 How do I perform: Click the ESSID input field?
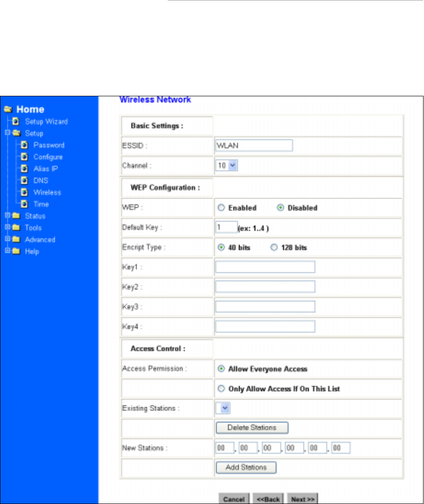click(x=254, y=145)
